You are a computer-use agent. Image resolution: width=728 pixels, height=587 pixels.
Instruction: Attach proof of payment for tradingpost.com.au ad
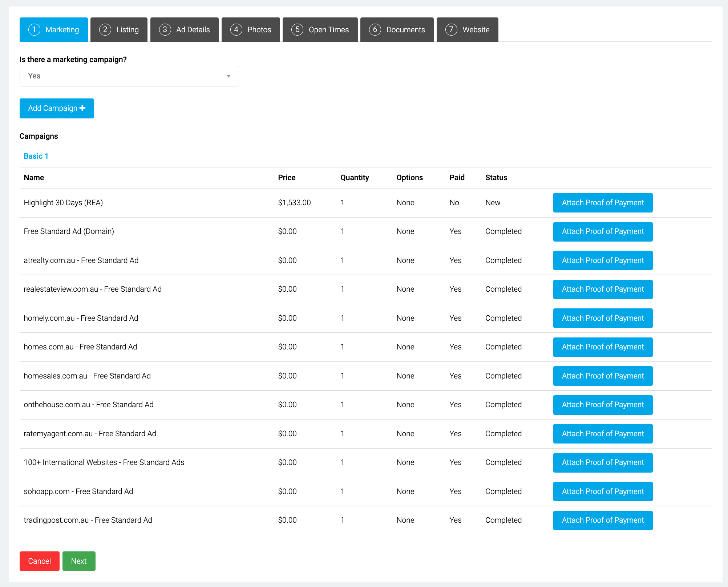603,520
